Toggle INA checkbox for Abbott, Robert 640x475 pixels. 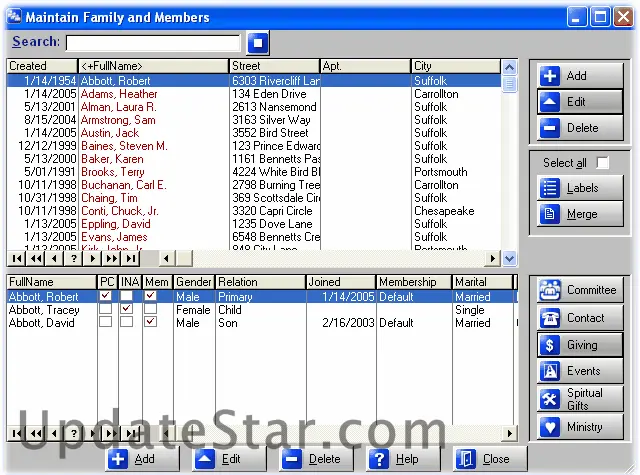click(127, 295)
